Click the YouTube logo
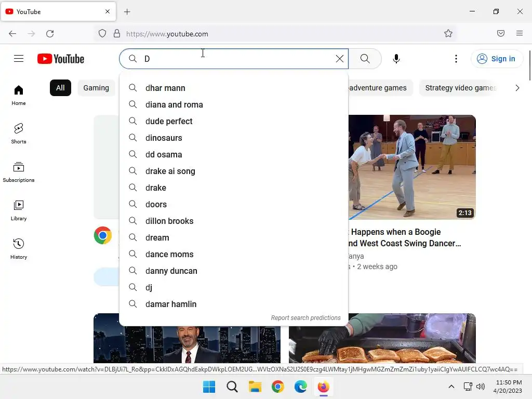This screenshot has width=532, height=399. pos(61,59)
